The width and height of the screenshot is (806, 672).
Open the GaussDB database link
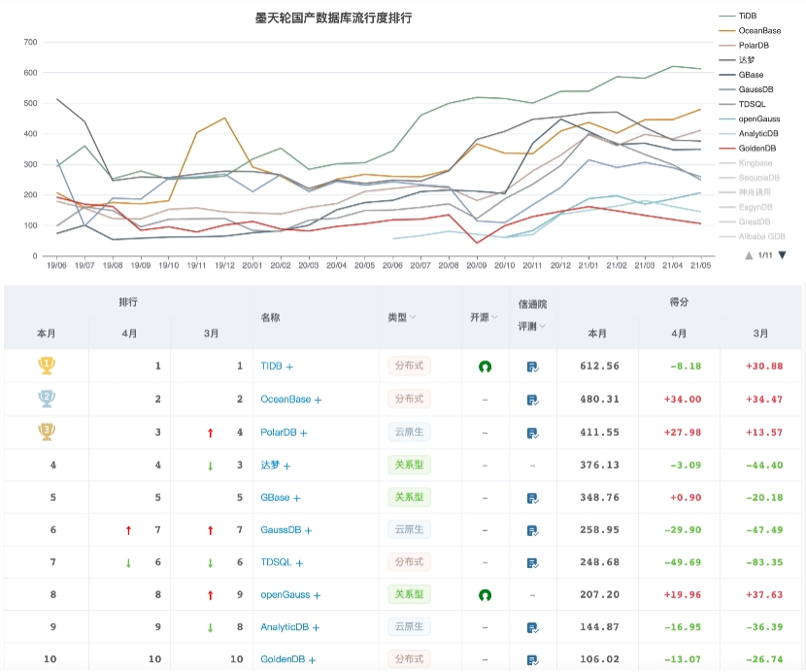point(281,529)
